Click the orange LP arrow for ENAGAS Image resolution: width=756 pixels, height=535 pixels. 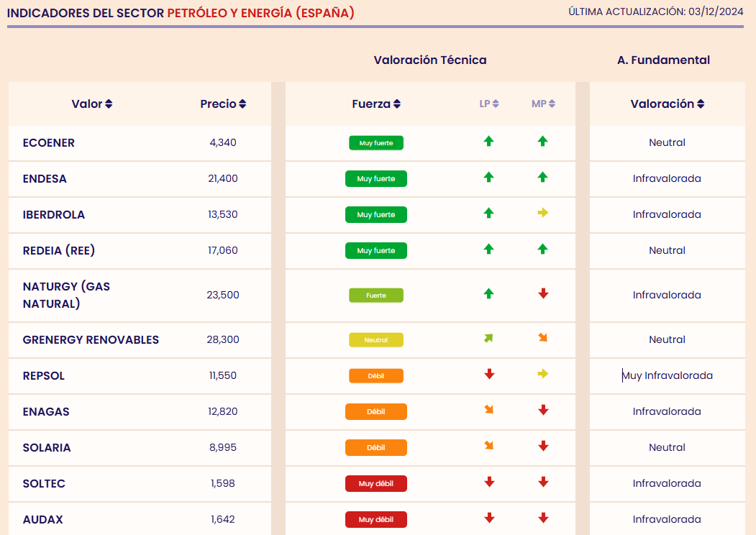coord(489,410)
